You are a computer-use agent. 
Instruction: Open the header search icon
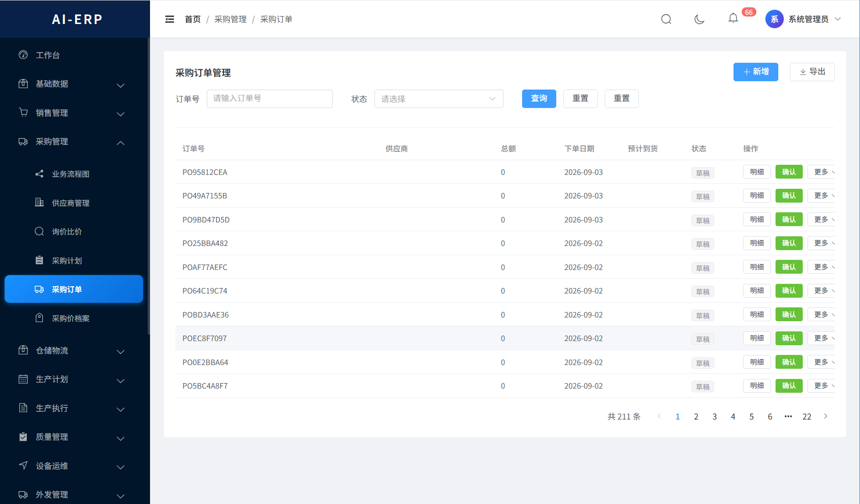click(x=666, y=19)
